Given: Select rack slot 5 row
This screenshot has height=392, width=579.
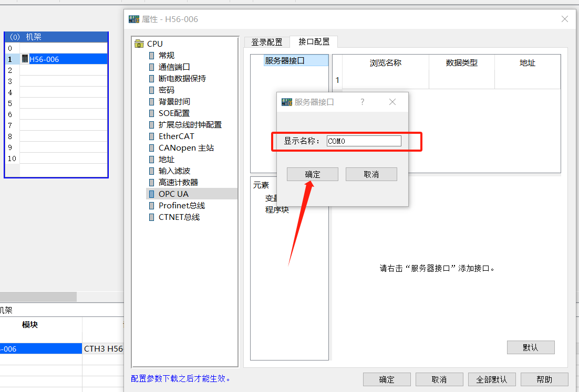Looking at the screenshot, I should click(56, 103).
